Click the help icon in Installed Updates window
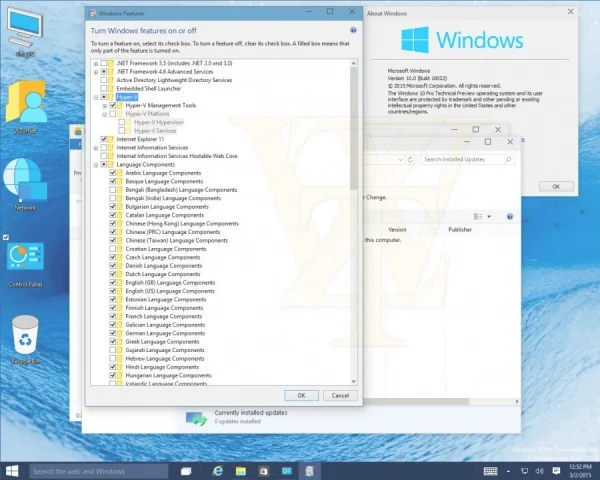The width and height of the screenshot is (600, 480). [510, 217]
